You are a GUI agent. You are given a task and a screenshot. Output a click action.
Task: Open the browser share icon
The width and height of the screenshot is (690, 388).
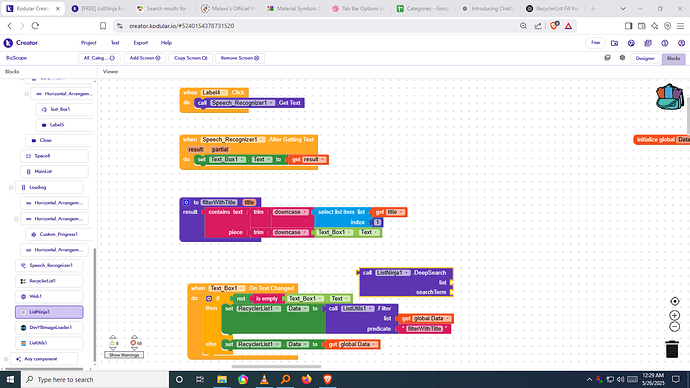point(538,26)
